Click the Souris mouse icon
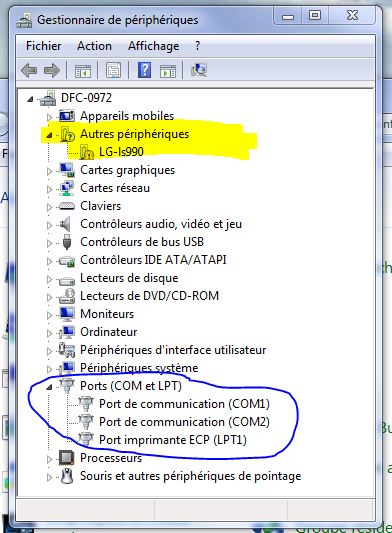The height and width of the screenshot is (533, 392). pos(67,476)
